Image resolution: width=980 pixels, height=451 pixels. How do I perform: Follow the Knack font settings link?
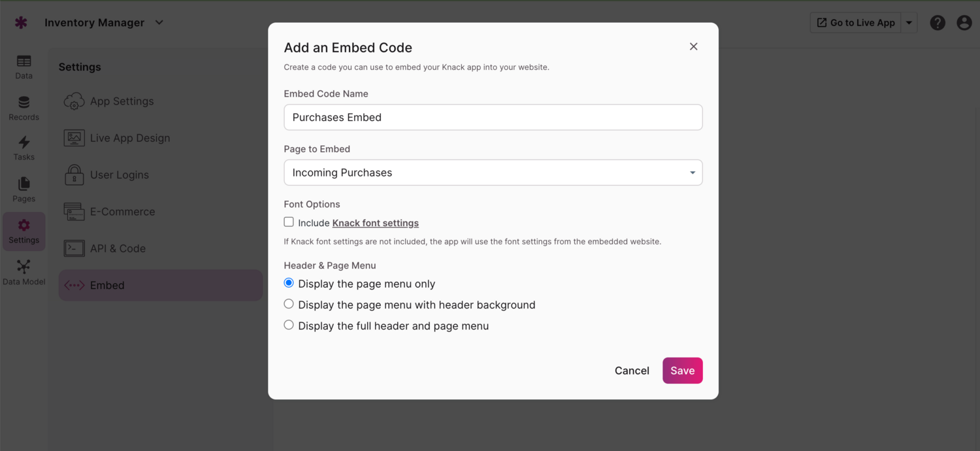(376, 223)
